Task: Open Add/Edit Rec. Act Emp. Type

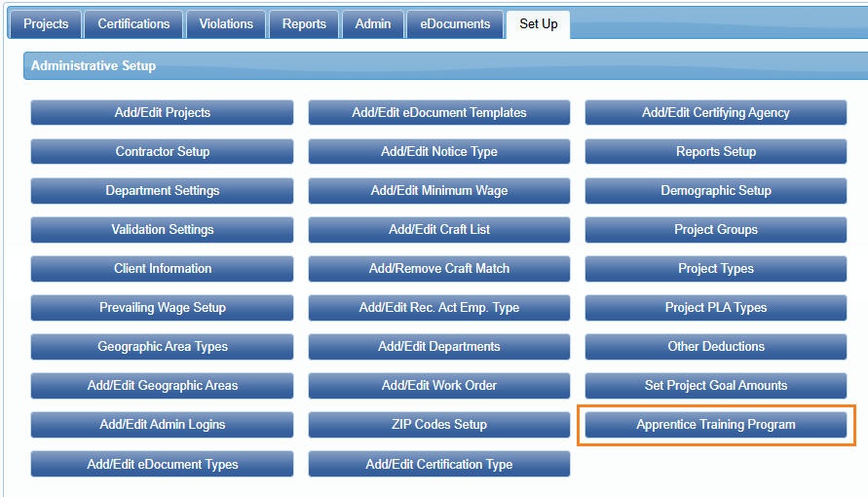Action: pos(439,308)
